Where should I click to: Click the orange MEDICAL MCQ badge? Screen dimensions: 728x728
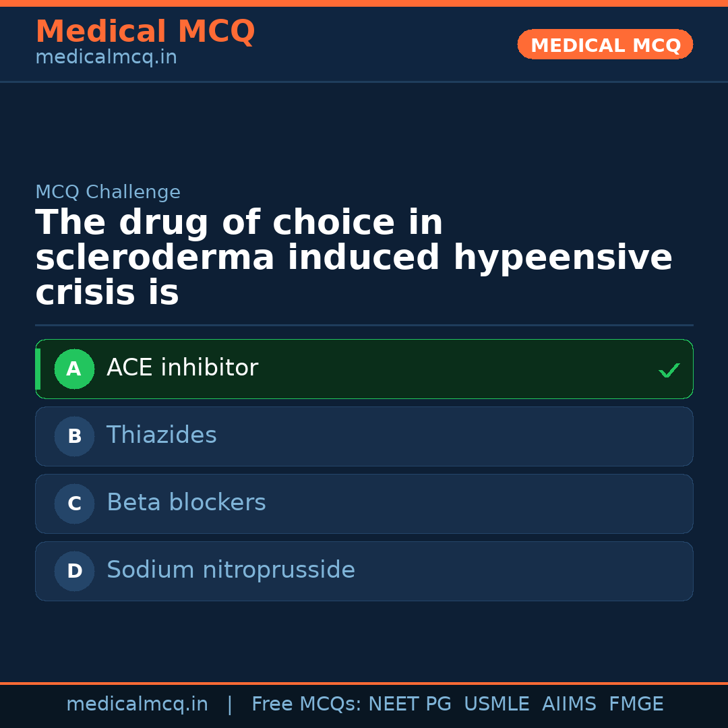pos(605,45)
